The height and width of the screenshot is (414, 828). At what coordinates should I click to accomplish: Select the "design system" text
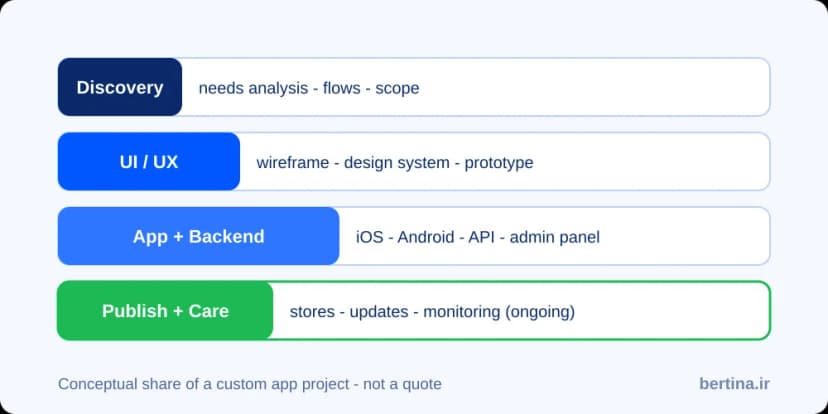[x=397, y=163]
